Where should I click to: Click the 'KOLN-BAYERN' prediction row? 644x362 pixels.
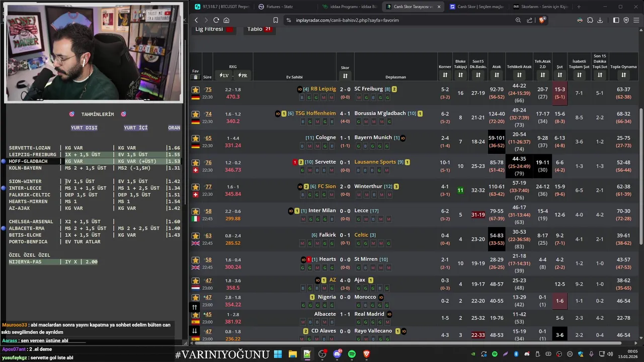(x=94, y=168)
